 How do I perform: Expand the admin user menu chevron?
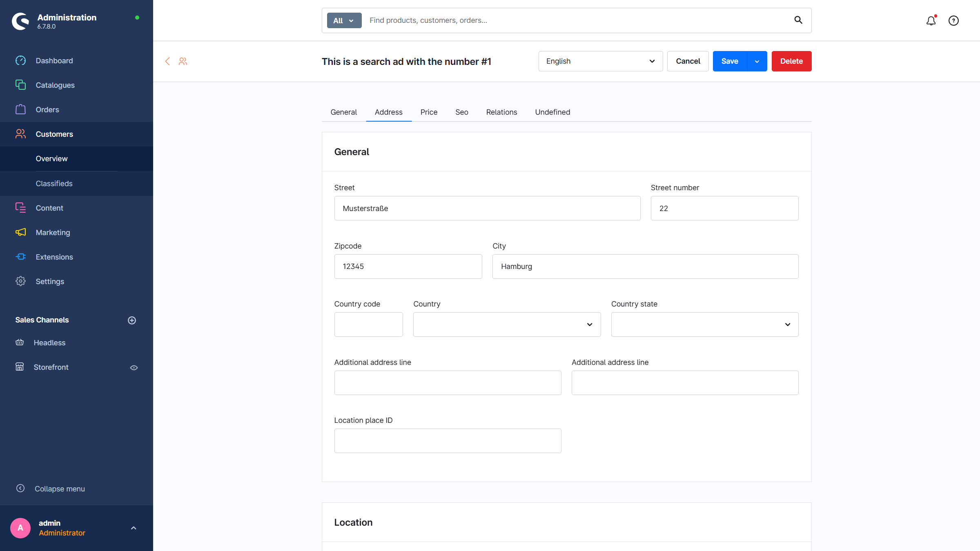pos(133,528)
